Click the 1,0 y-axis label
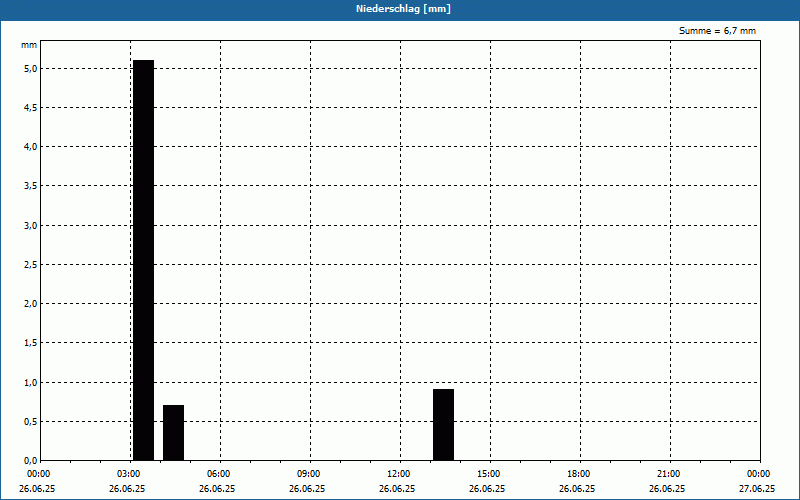800x500 pixels. pyautogui.click(x=31, y=383)
